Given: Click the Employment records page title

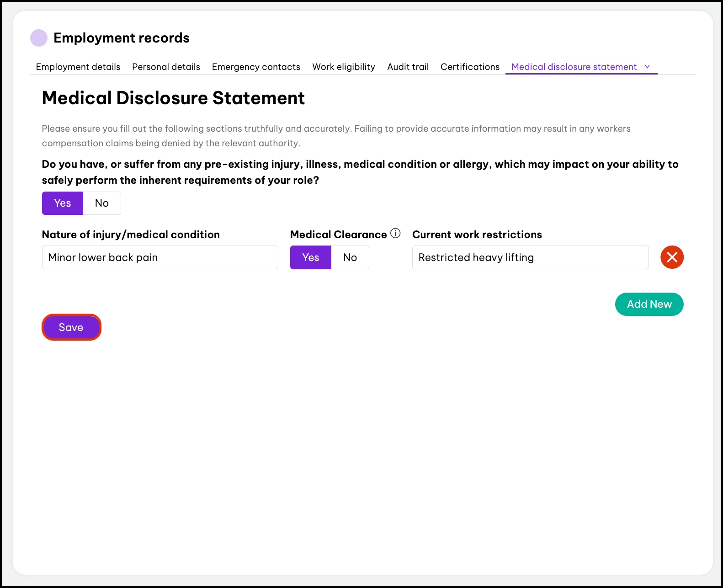Looking at the screenshot, I should click(x=122, y=38).
